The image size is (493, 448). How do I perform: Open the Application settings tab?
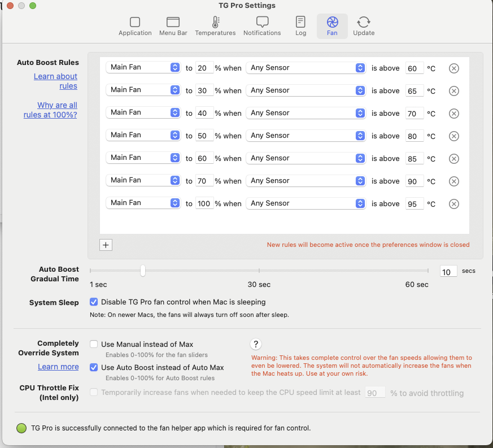135,27
